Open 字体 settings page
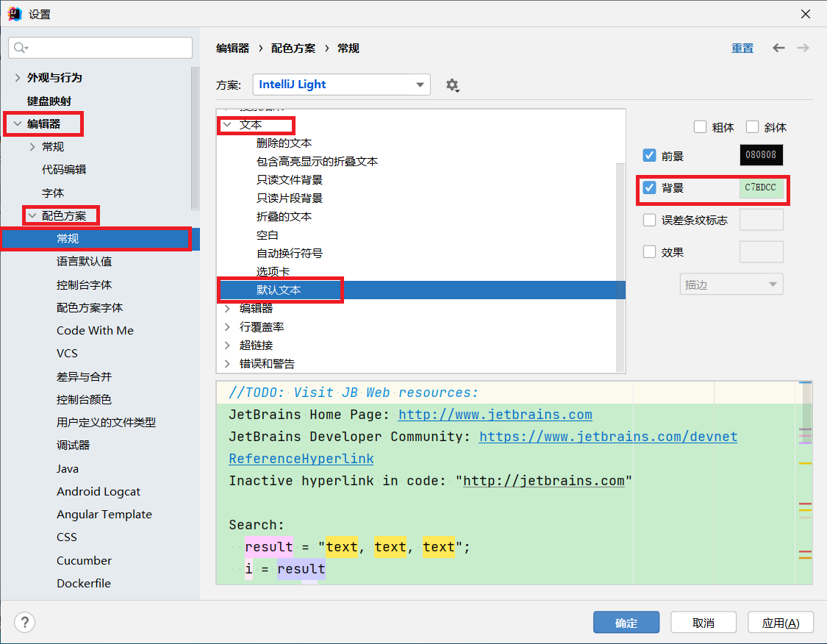Screen dimensions: 827x644 53,193
